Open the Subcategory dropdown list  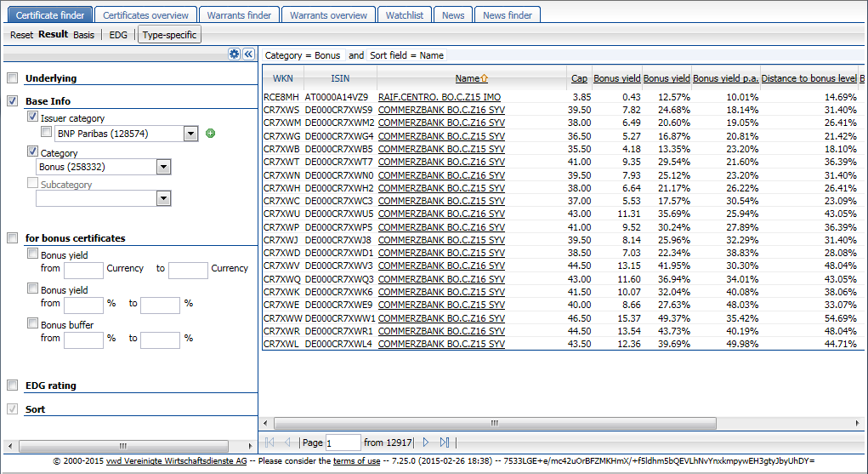click(164, 198)
